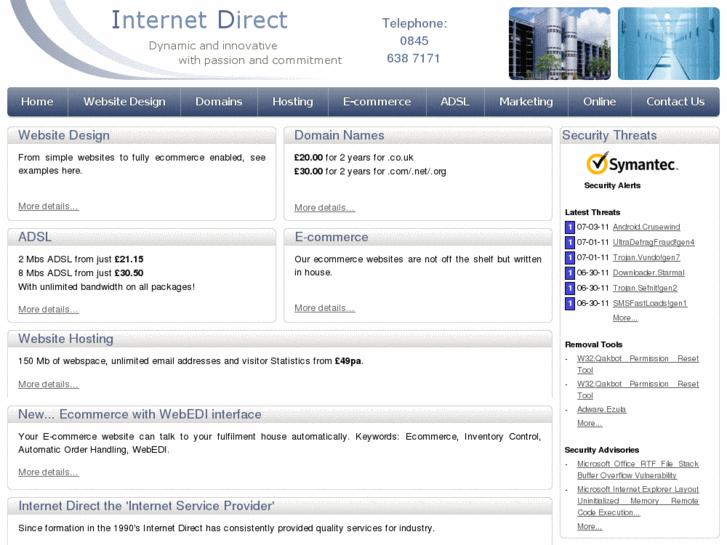Click threat level icon beside SMSFastLoads!gen1
The height and width of the screenshot is (545, 727).
[570, 304]
